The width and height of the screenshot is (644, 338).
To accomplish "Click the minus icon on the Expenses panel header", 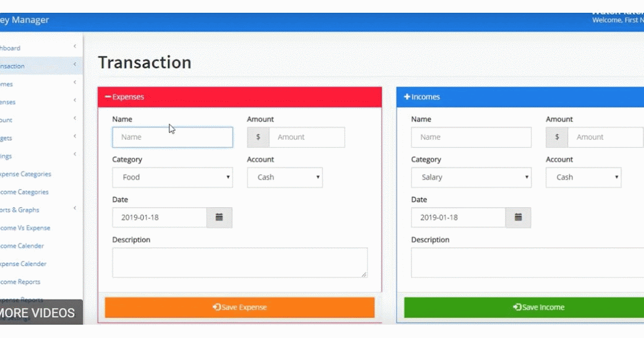I will 108,97.
